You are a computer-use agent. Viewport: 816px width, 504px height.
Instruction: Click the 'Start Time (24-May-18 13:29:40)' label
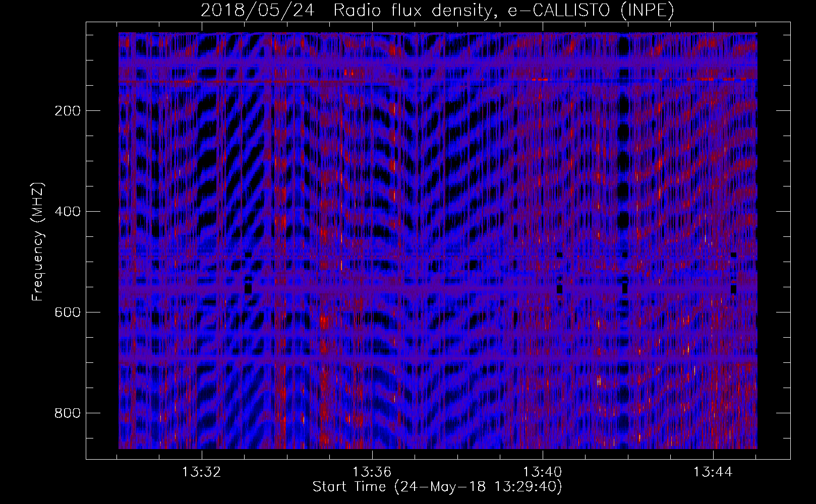pyautogui.click(x=437, y=487)
